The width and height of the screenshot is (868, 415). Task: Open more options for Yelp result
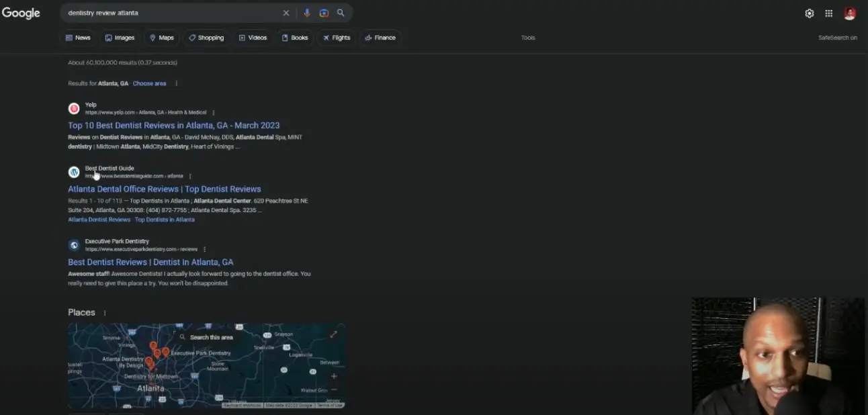pyautogui.click(x=214, y=113)
